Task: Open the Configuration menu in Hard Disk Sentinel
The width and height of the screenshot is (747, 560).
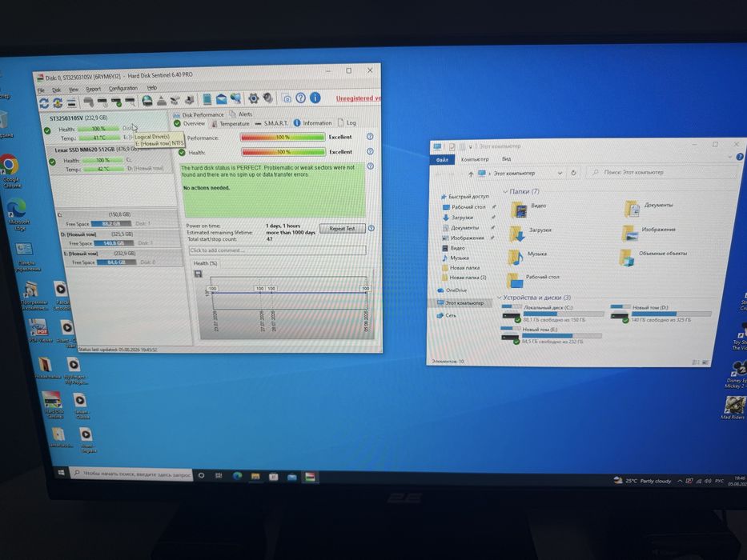Action: coord(123,88)
